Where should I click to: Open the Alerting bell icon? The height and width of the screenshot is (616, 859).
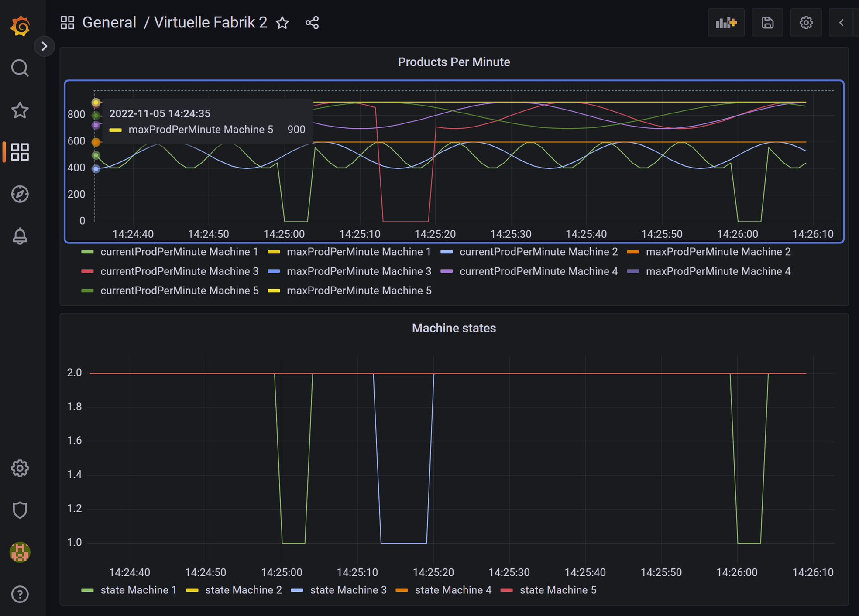pos(20,236)
